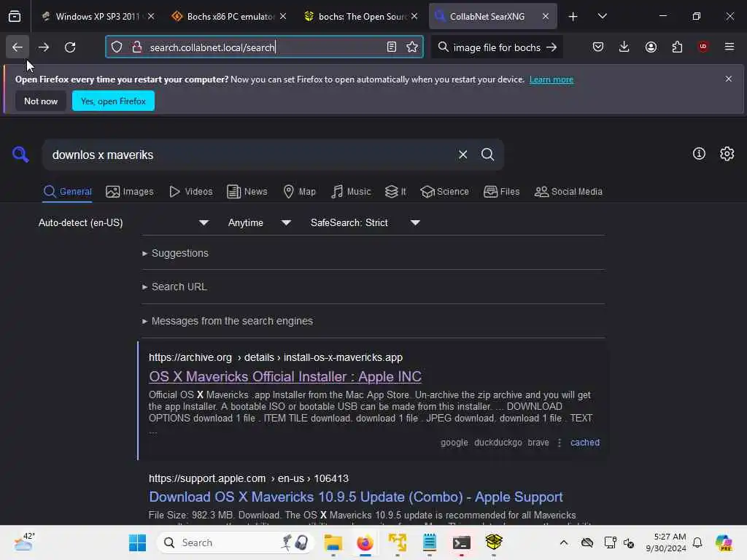Open OS X Mavericks Official Installer link
747x560 pixels.
pyautogui.click(x=285, y=376)
